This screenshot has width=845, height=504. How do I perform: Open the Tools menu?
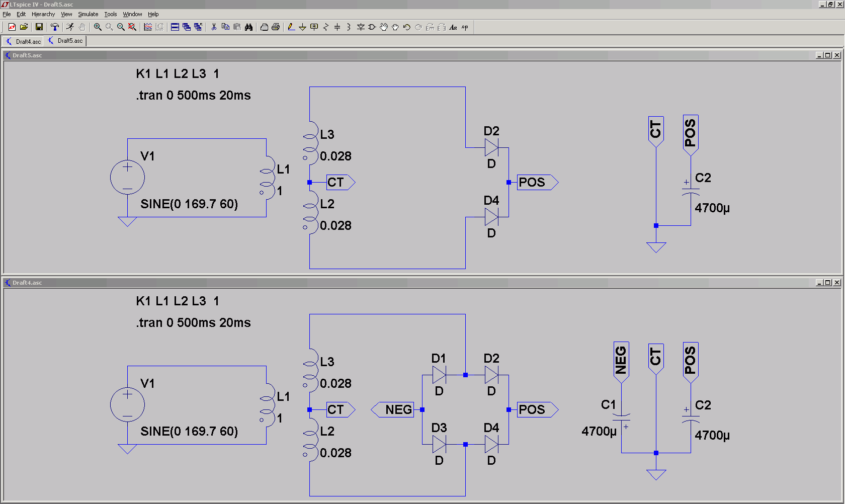click(111, 14)
